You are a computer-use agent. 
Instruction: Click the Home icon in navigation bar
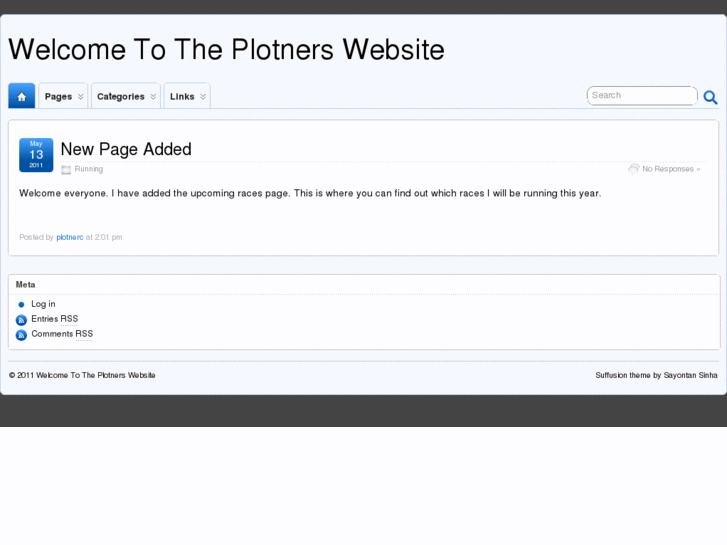[21, 96]
